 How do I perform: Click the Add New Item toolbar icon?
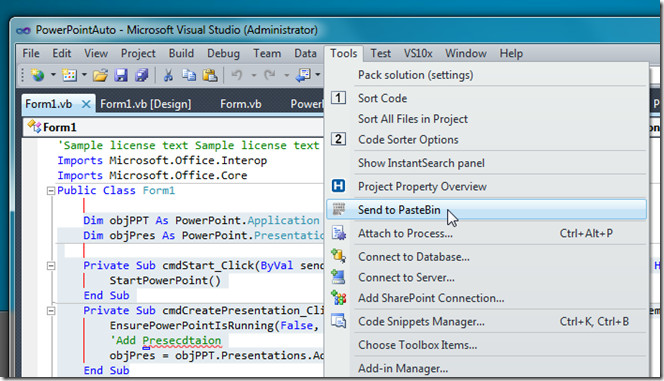[x=69, y=75]
